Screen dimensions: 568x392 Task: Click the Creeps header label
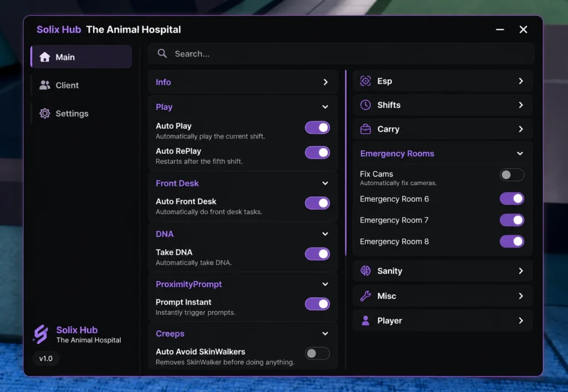point(170,334)
